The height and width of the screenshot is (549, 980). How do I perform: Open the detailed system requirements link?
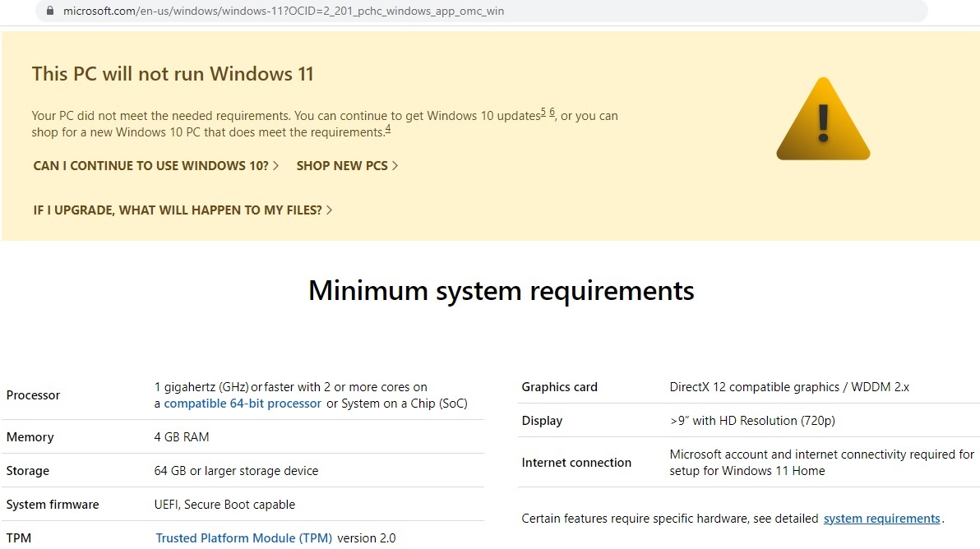point(881,519)
